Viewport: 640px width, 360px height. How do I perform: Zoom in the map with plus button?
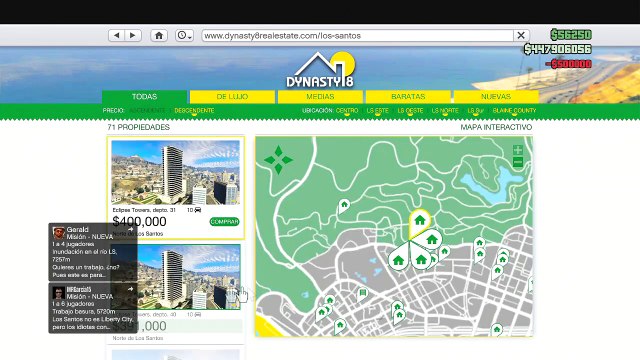[518, 150]
